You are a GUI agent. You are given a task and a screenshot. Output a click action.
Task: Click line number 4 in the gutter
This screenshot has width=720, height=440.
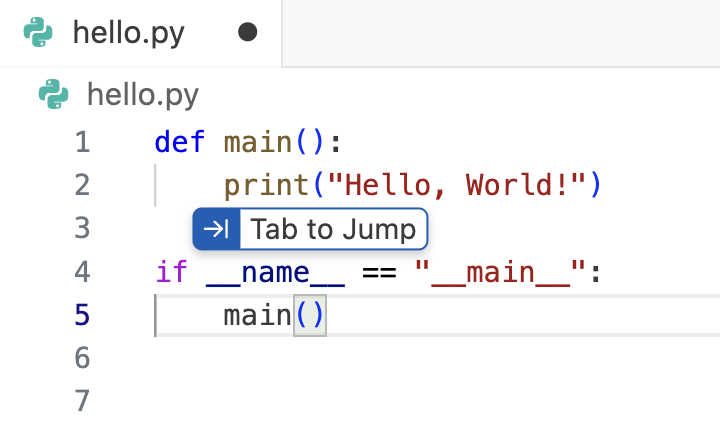pyautogui.click(x=82, y=271)
